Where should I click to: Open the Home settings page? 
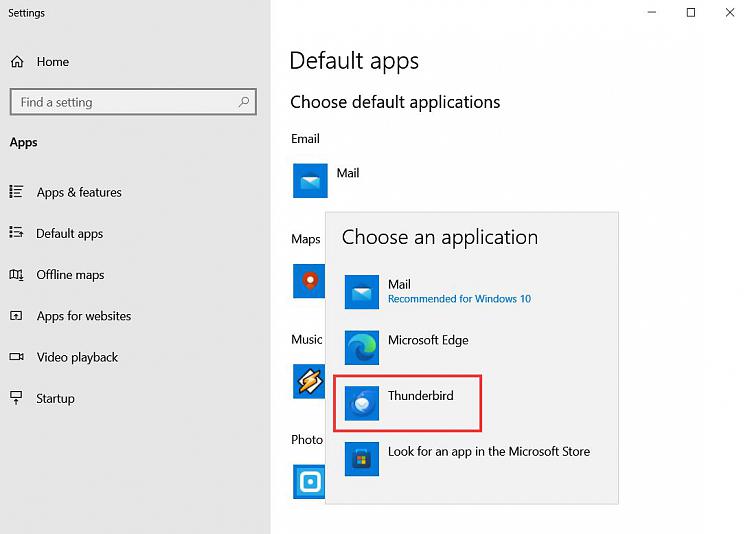coord(53,62)
